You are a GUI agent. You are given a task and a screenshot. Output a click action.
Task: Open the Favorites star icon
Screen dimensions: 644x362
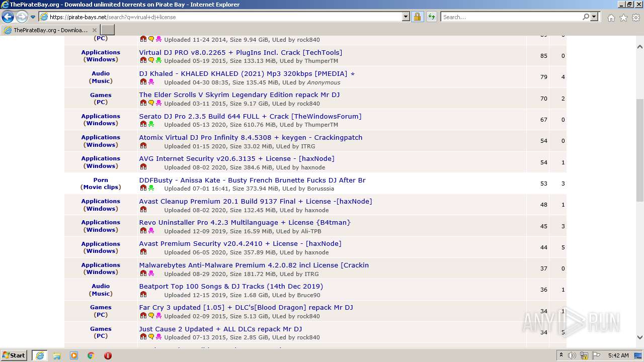click(x=623, y=18)
